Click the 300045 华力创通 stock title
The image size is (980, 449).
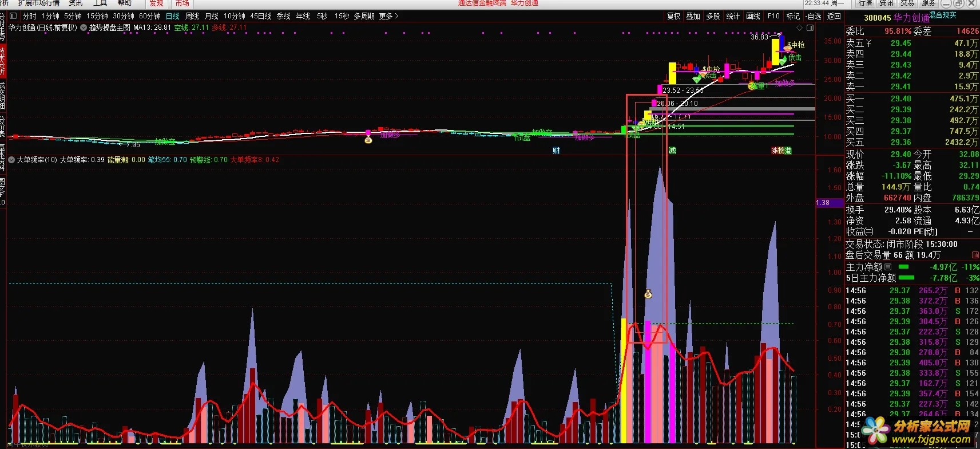pyautogui.click(x=896, y=18)
